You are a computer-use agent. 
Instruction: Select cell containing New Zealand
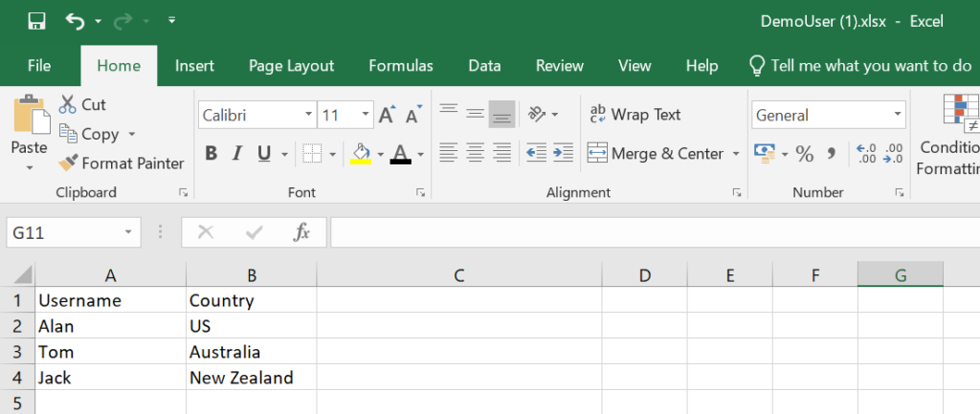coord(252,377)
